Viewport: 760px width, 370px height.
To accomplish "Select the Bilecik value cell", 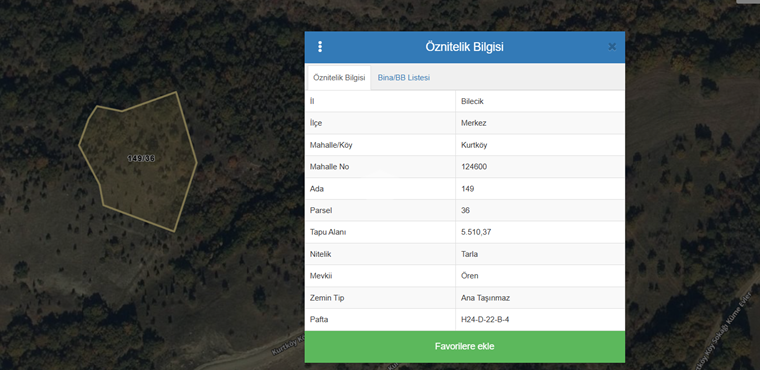I will tap(540, 101).
